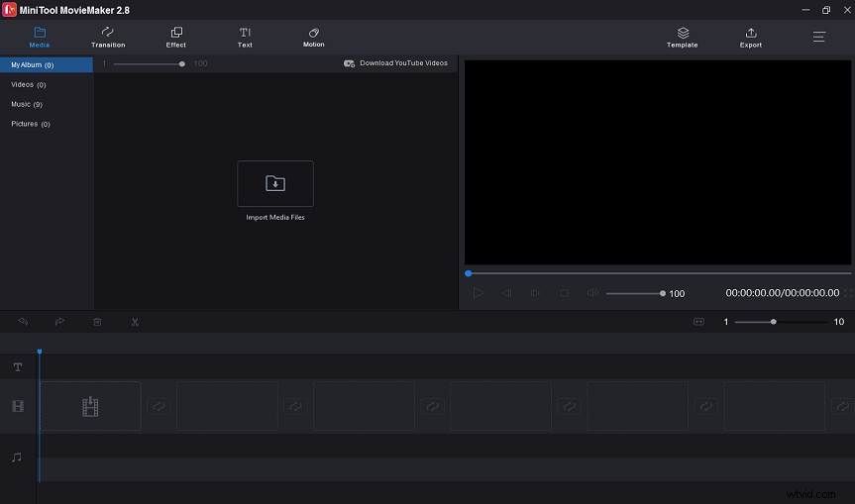Click the preview timecode display
Viewport: 855px width, 504px height.
[x=782, y=293]
